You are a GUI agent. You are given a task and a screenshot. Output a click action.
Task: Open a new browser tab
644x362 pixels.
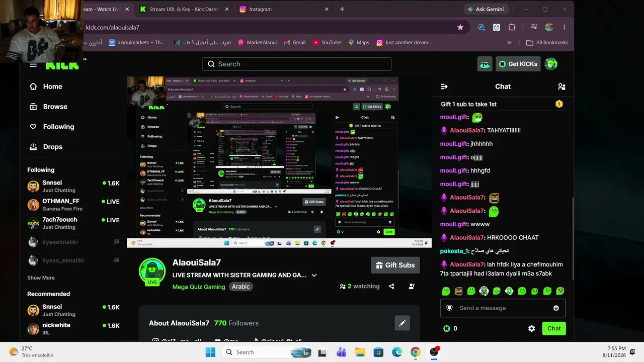click(342, 9)
